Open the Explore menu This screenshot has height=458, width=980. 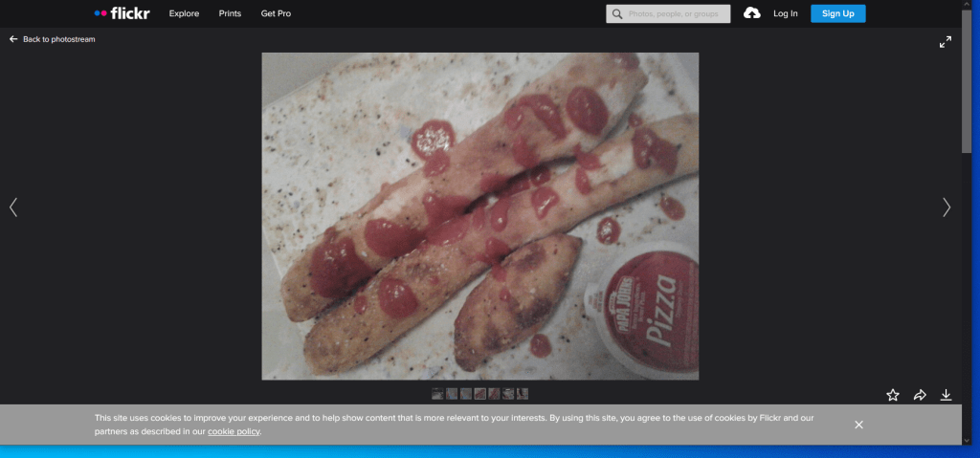coord(184,13)
